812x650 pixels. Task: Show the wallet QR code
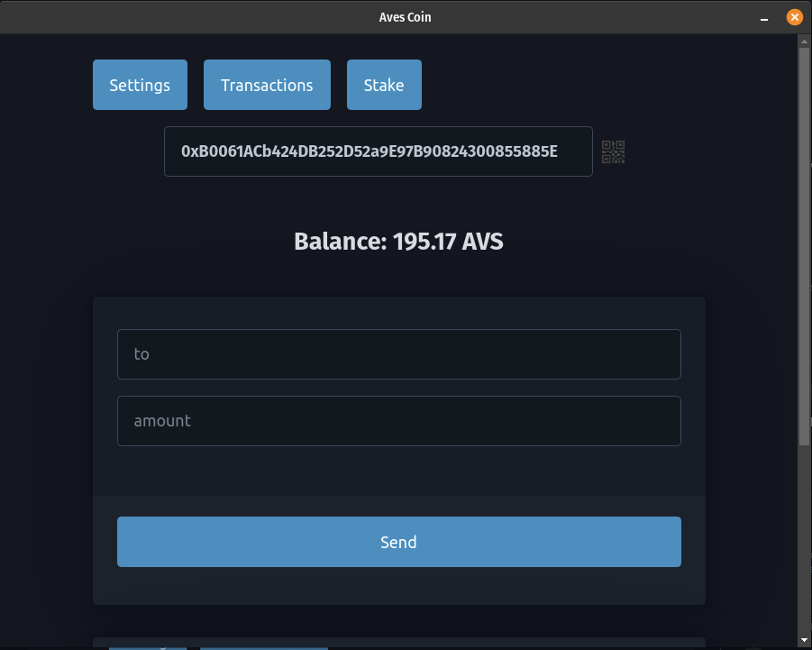click(x=613, y=151)
